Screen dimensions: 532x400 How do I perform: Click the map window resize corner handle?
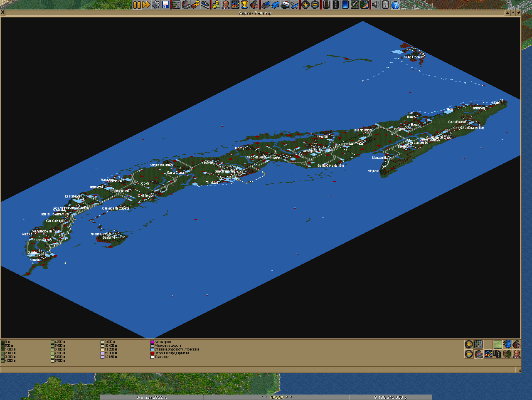(518, 370)
